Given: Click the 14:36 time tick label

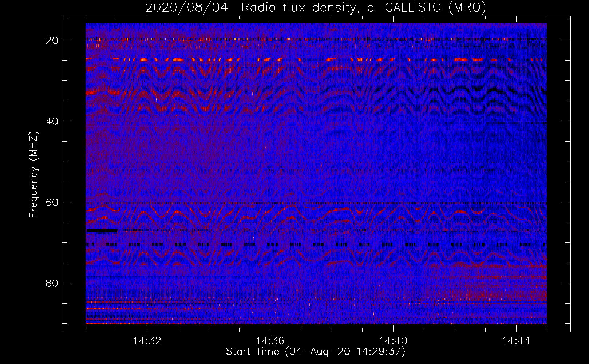Looking at the screenshot, I should tap(270, 341).
